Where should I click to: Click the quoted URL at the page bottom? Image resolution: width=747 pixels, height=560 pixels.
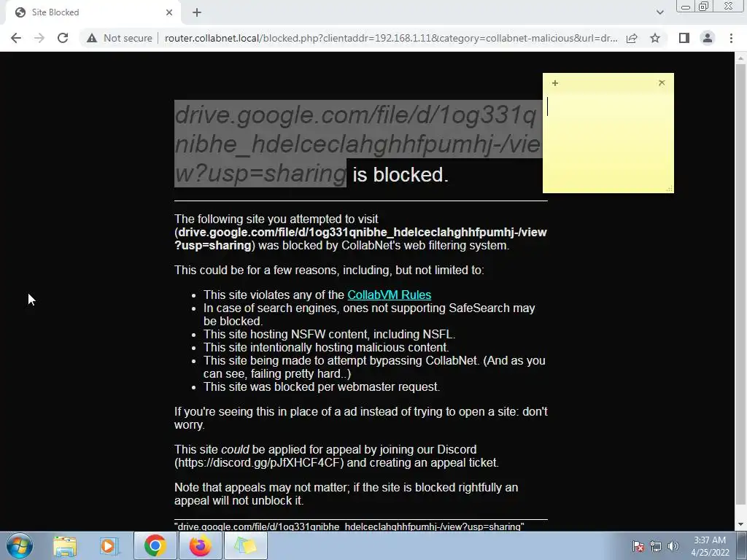(349, 526)
